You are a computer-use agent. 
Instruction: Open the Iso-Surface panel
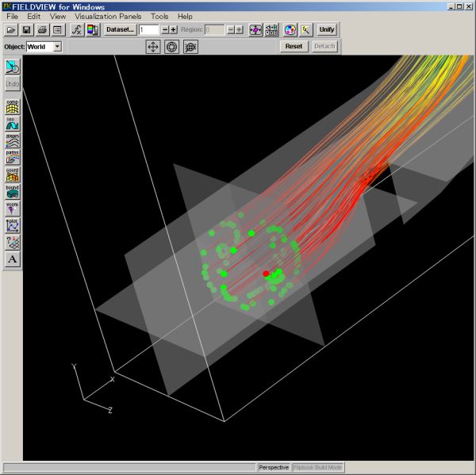coord(13,123)
